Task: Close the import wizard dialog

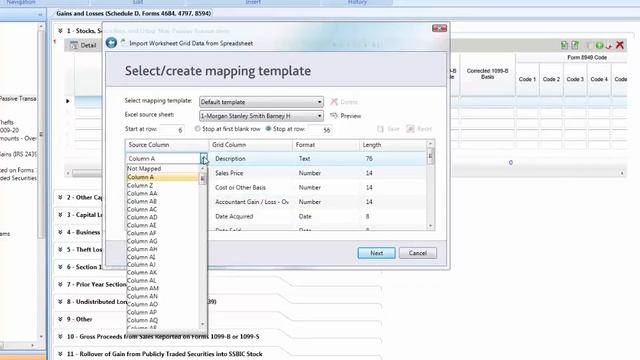Action: point(440,28)
